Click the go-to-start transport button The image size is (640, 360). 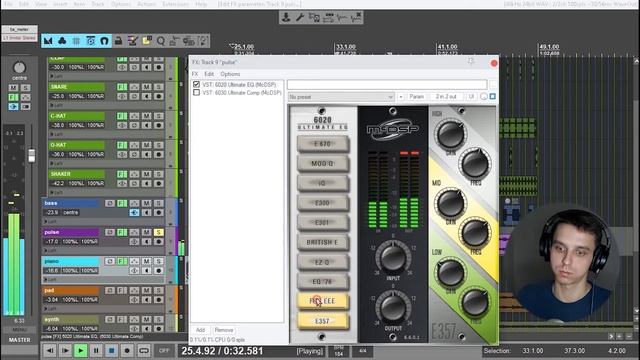49,351
